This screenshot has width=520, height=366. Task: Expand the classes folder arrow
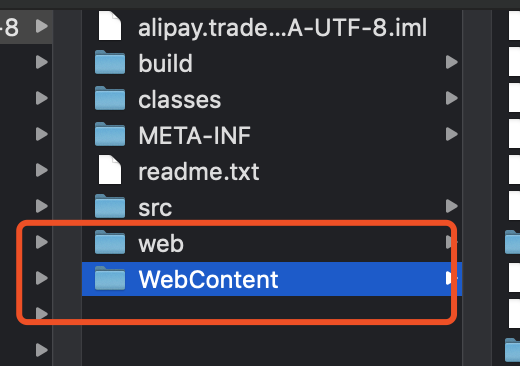(x=451, y=98)
